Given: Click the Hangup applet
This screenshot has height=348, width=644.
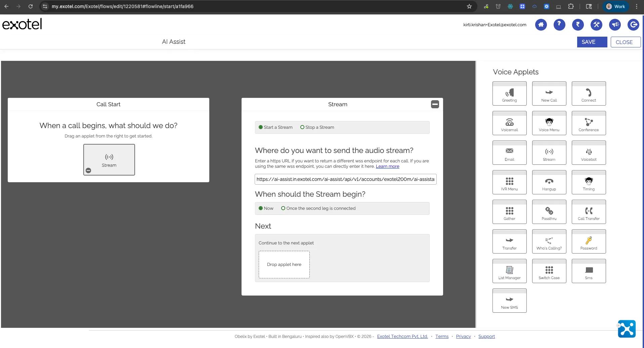Looking at the screenshot, I should coord(549,182).
